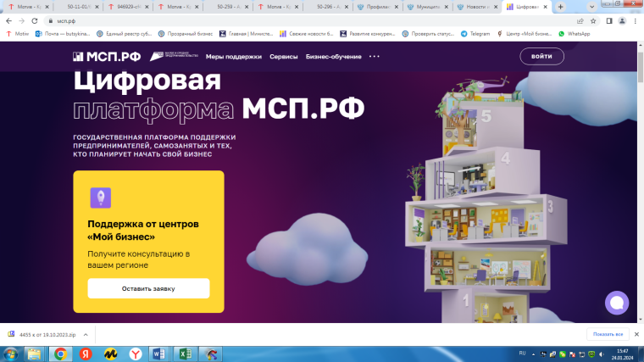Click the share page icon in address bar
The image size is (644, 362).
(x=580, y=21)
